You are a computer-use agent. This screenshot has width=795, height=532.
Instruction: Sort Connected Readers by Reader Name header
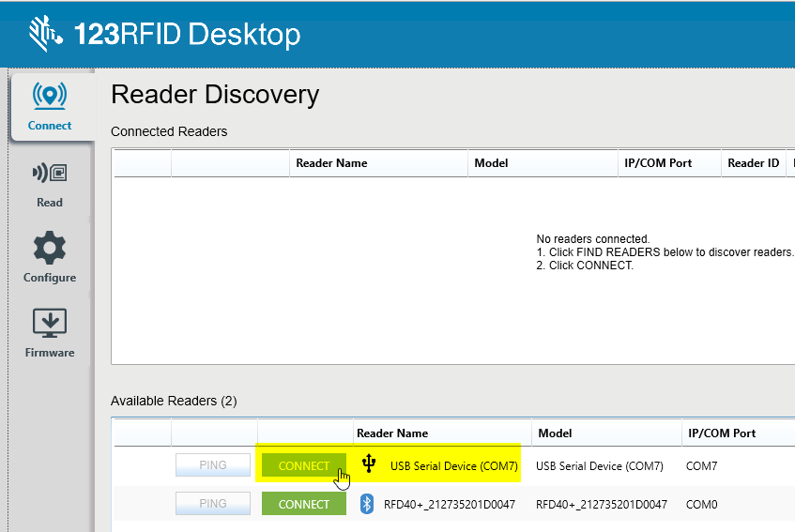(x=331, y=163)
